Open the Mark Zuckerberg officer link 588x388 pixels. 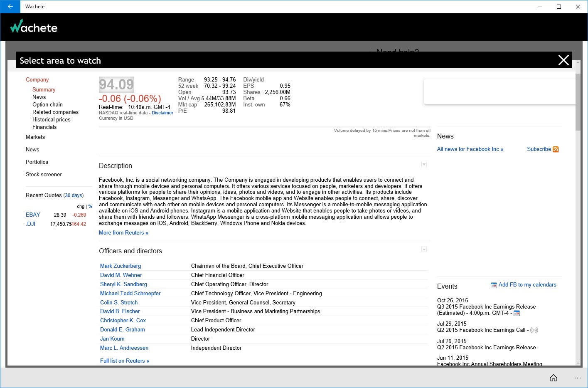pos(120,266)
